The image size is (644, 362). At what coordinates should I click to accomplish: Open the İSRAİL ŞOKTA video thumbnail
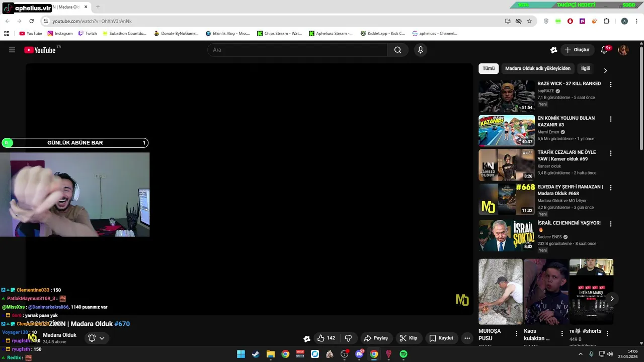[x=507, y=235]
